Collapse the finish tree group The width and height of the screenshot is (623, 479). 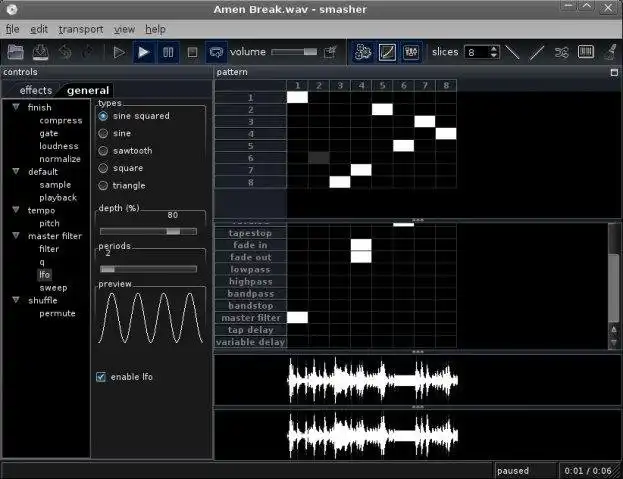pos(16,107)
